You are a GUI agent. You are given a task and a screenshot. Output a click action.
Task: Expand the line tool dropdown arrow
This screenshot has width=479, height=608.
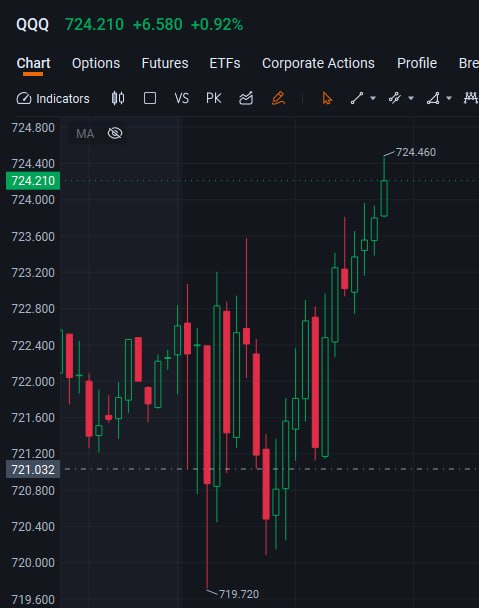click(373, 98)
